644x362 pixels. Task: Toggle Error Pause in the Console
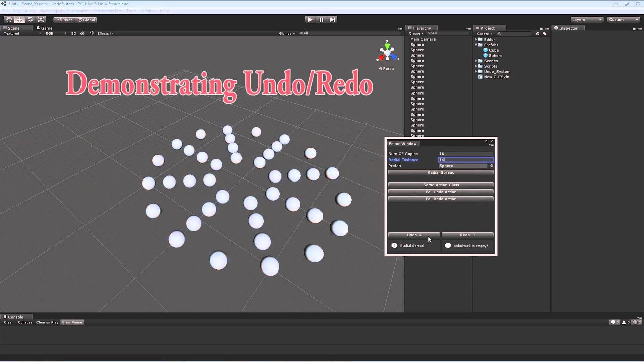click(72, 322)
